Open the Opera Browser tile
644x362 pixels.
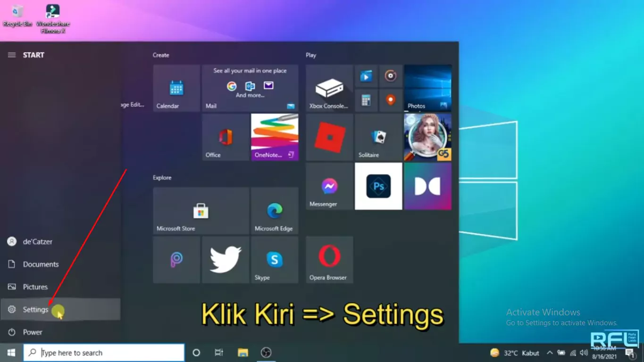point(329,260)
